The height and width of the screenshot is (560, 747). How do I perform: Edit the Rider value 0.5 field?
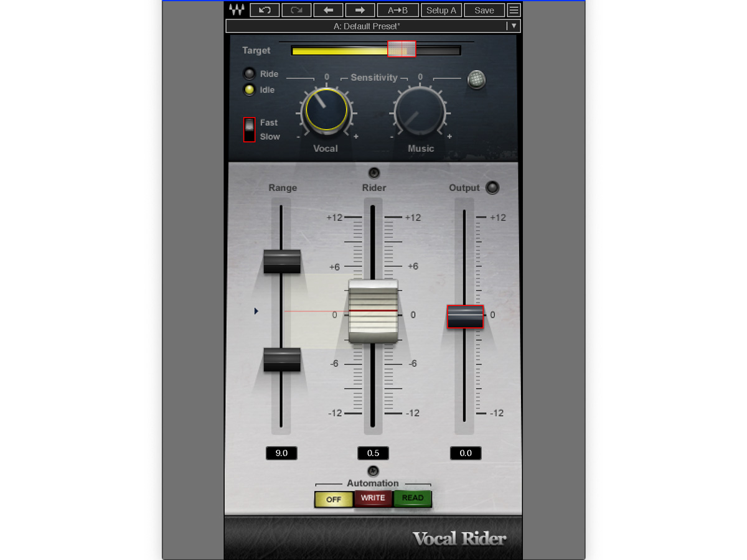tap(374, 453)
